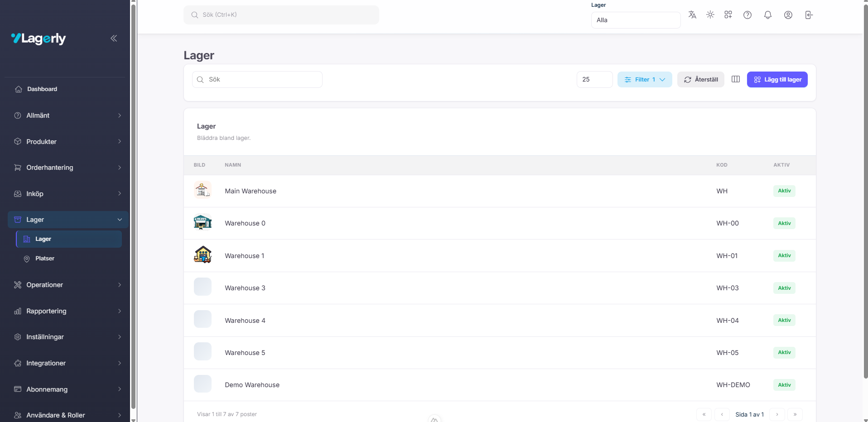Screen dimensions: 868x422
Task: Open the help question mark icon
Action: coord(747,15)
